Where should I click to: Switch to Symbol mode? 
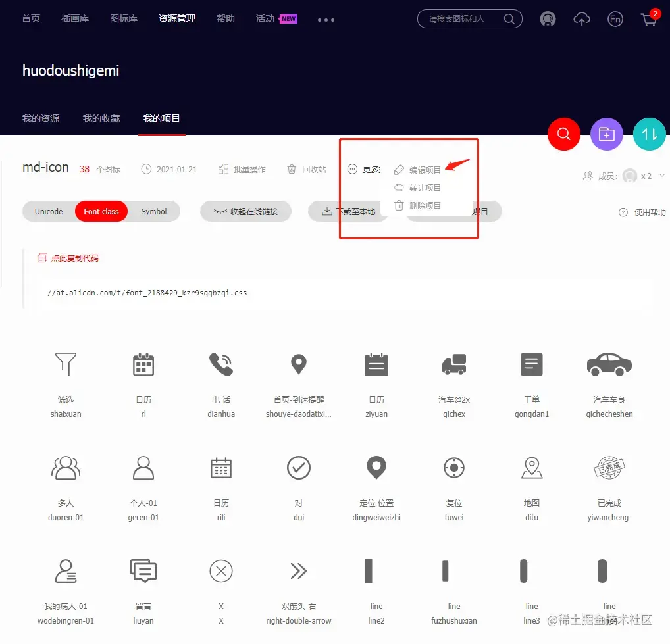pos(154,211)
